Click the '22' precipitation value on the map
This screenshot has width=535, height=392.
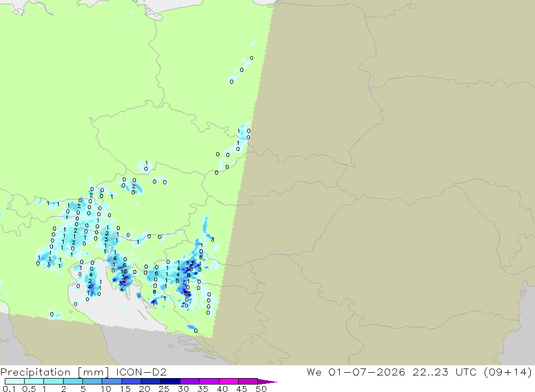(x=187, y=294)
